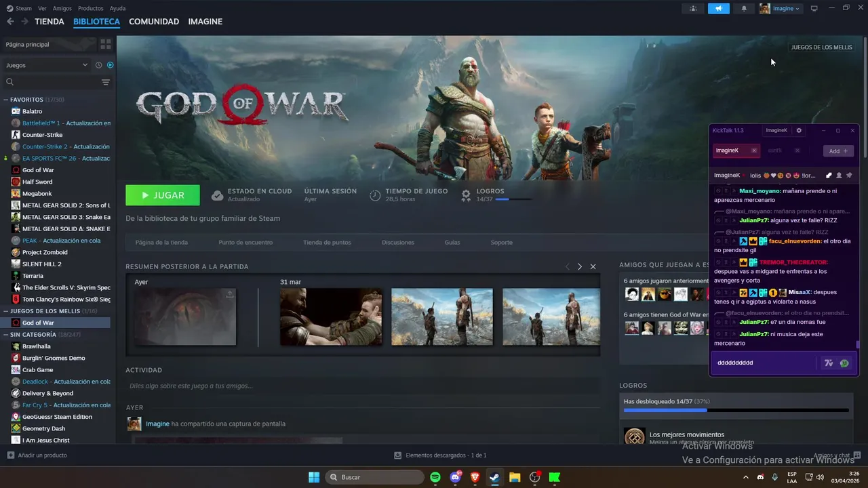Click the cloud status icon
Image resolution: width=868 pixels, height=488 pixels.
tap(217, 195)
